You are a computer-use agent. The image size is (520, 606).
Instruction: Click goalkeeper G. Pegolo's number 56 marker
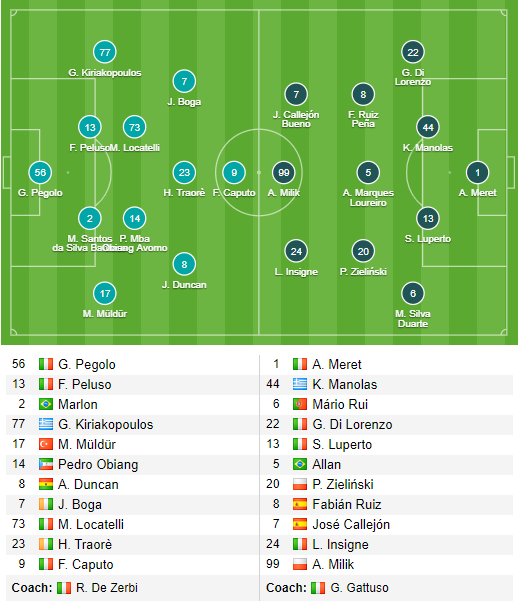[40, 172]
